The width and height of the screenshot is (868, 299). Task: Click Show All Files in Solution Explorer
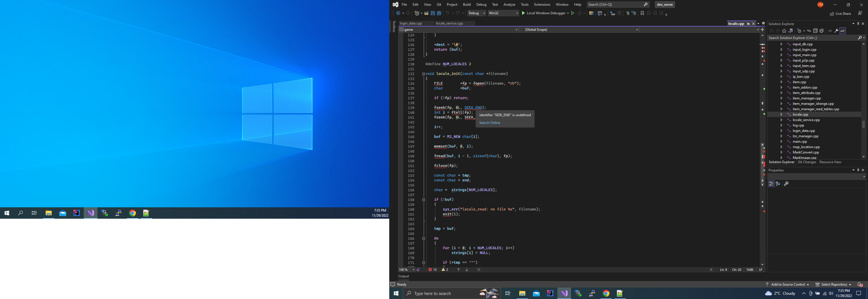(x=822, y=31)
